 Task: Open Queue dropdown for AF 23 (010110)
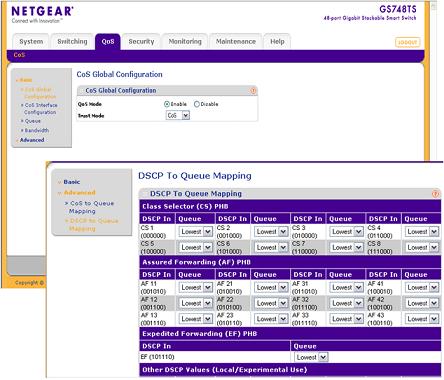coord(271,319)
